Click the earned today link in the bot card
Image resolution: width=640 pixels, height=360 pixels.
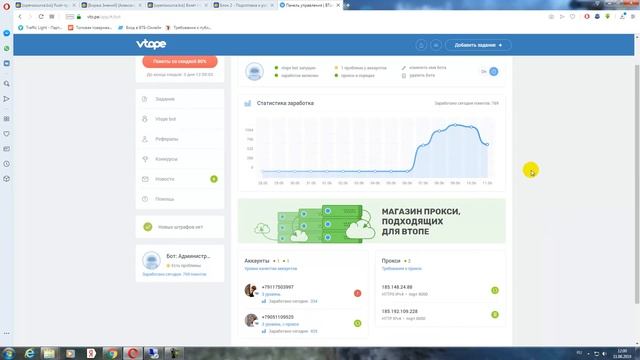pos(174,274)
